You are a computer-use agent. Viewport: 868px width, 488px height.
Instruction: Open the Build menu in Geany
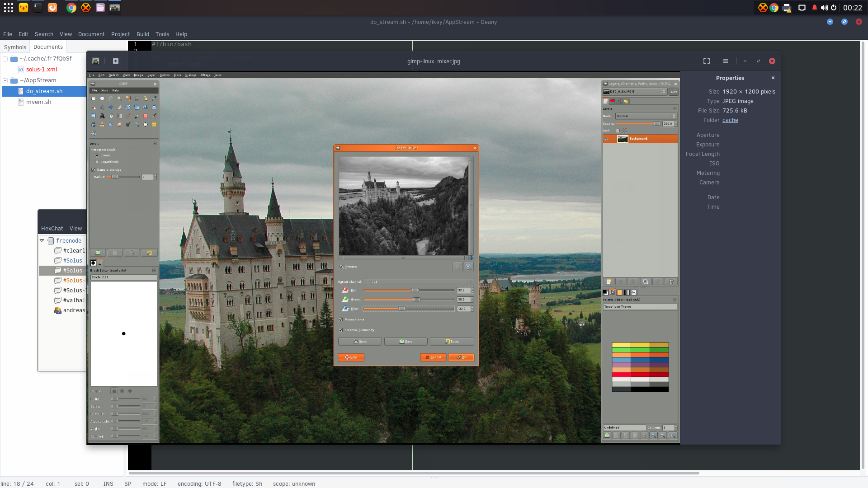(x=143, y=34)
